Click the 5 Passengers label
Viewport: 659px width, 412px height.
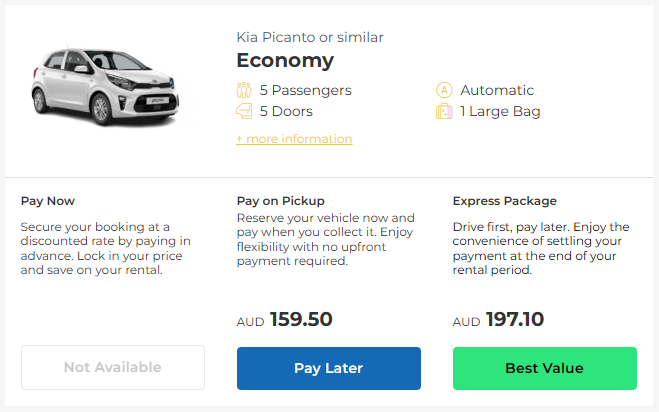pyautogui.click(x=306, y=90)
